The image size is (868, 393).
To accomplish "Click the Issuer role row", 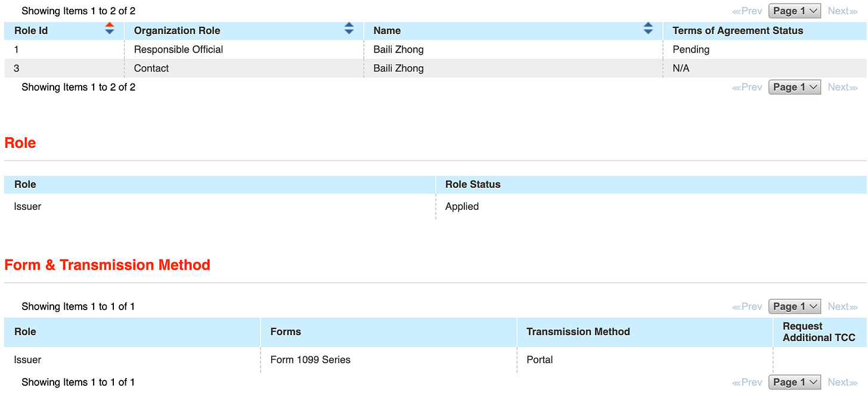I will pos(27,206).
